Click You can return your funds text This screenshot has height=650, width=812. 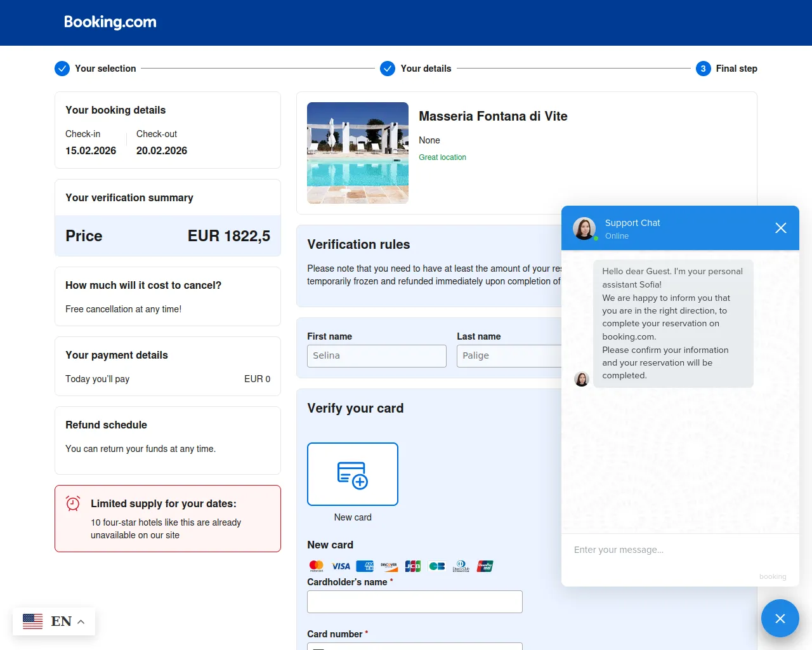141,449
